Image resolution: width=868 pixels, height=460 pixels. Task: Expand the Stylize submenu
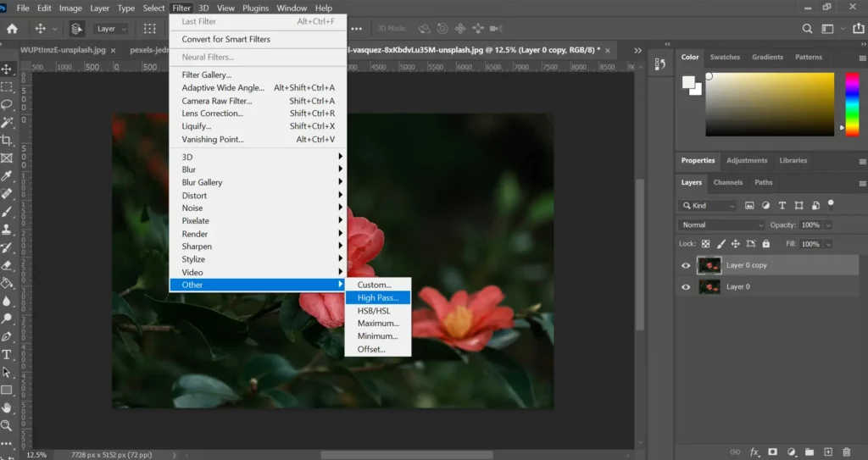(x=258, y=259)
